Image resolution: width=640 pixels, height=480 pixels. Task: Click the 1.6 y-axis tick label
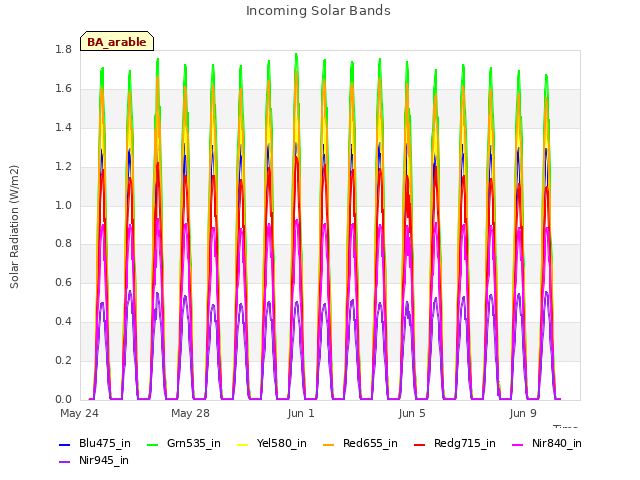coord(63,89)
